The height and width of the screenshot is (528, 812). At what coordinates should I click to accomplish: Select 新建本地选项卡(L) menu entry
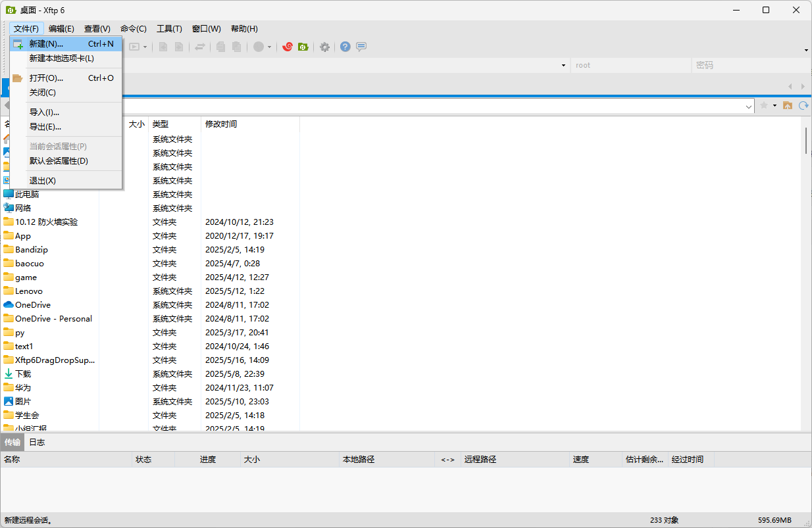tap(66, 59)
